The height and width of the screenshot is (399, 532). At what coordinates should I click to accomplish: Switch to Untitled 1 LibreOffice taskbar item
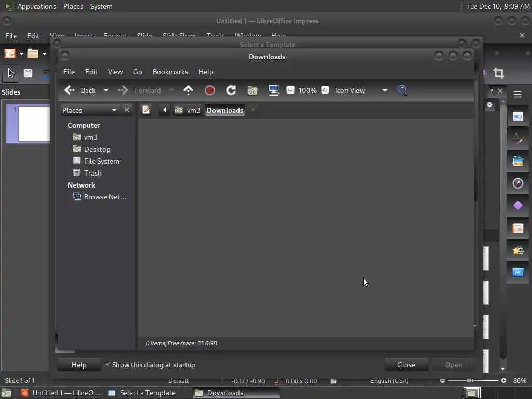tap(60, 393)
